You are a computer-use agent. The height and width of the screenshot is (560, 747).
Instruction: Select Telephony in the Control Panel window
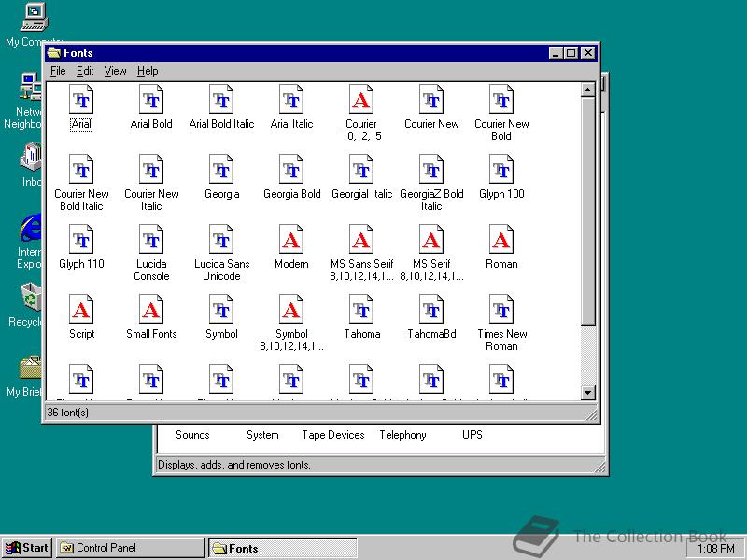[x=402, y=435]
